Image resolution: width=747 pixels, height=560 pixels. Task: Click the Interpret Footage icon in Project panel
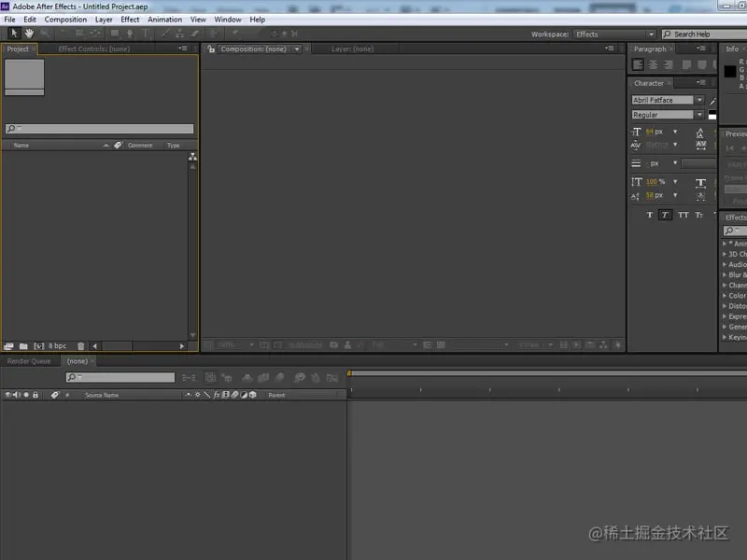point(8,346)
